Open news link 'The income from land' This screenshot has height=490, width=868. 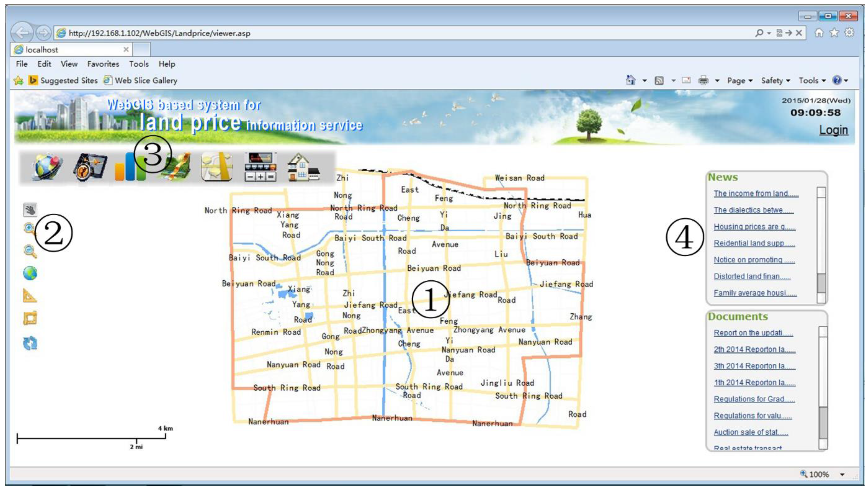tap(756, 193)
